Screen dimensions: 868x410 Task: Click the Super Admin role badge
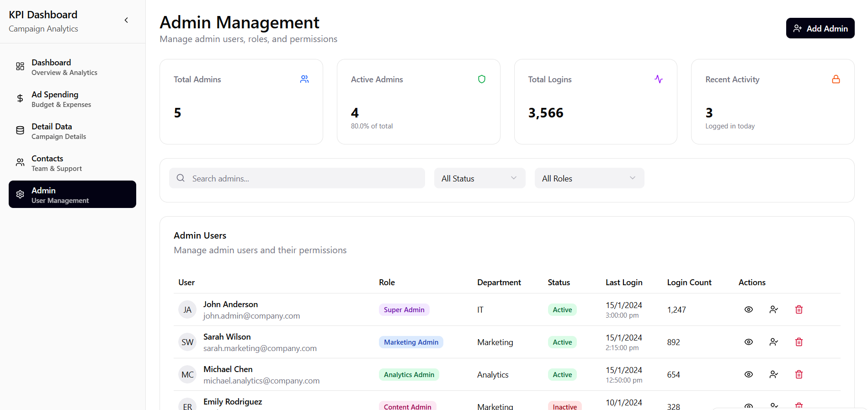pos(404,309)
